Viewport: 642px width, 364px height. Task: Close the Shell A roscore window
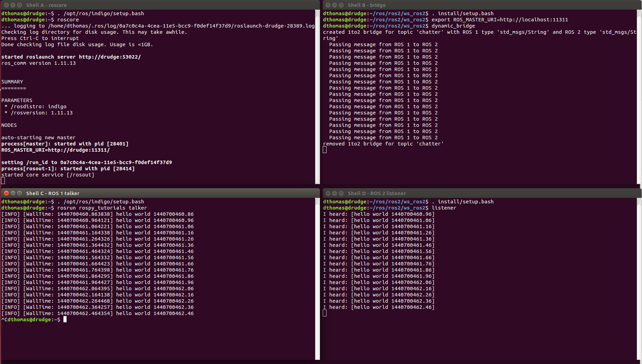(x=6, y=5)
